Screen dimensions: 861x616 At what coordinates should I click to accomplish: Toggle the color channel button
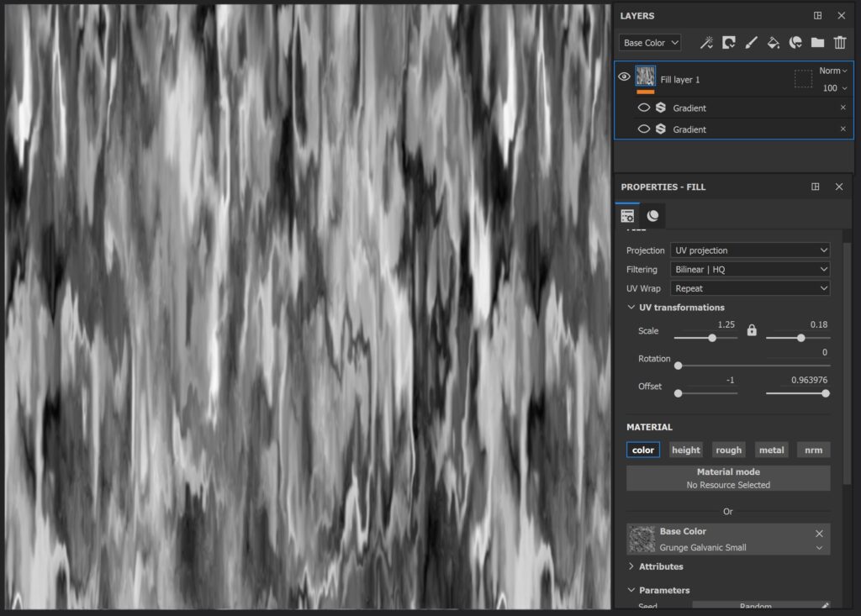[x=643, y=450]
